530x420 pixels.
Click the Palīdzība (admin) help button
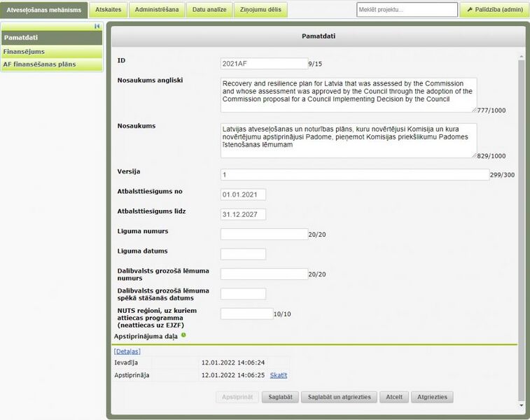(494, 10)
